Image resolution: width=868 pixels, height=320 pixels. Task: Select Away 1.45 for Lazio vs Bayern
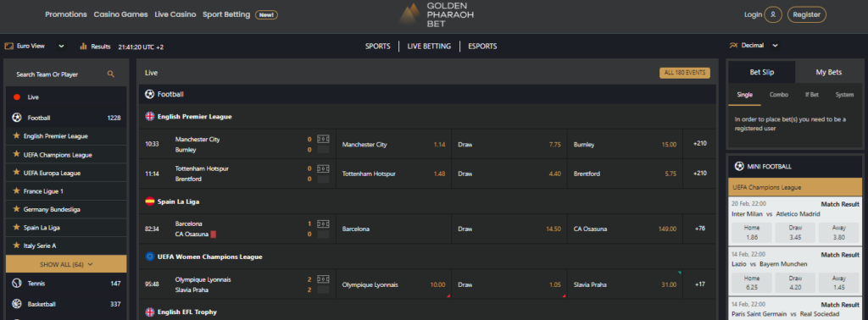838,283
